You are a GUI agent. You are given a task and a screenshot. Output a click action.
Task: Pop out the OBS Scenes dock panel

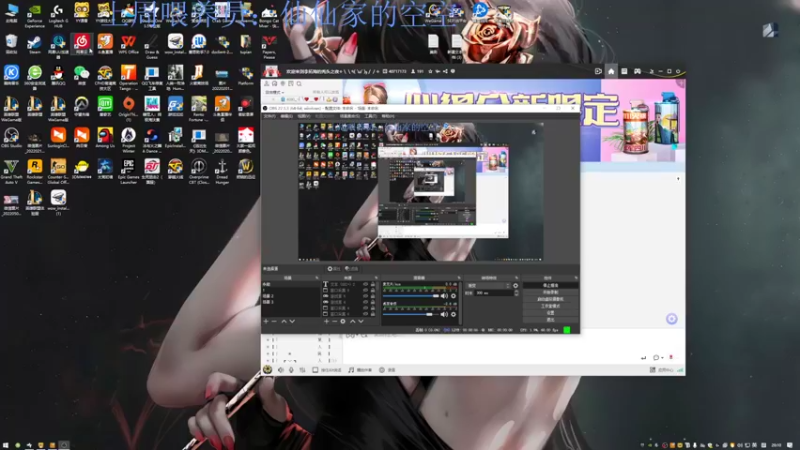(316, 278)
